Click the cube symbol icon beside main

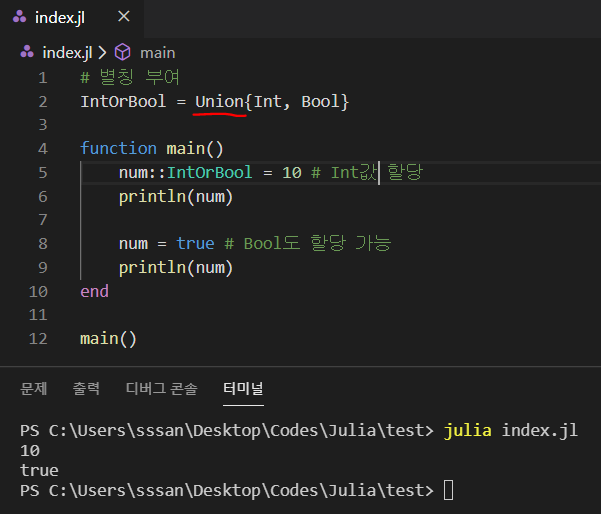pyautogui.click(x=122, y=52)
